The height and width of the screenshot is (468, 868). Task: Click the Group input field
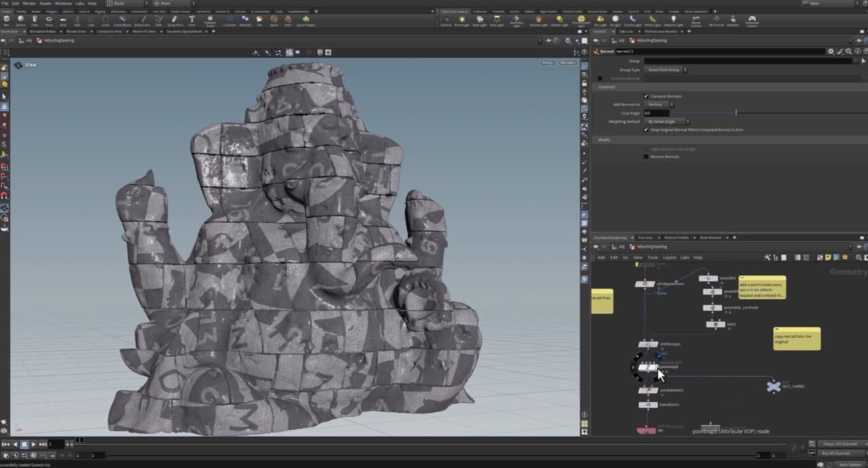[x=747, y=61]
